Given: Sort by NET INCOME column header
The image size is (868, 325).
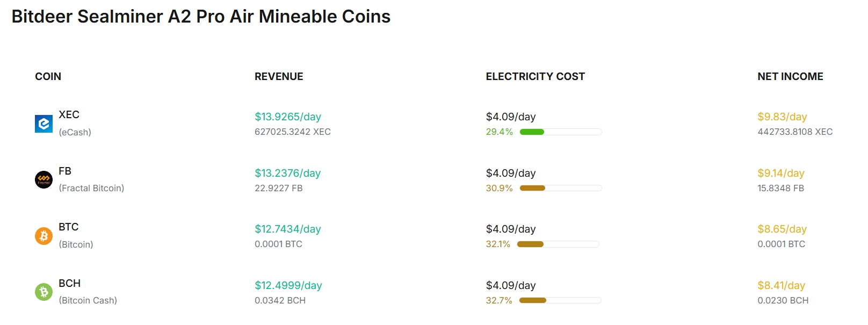Looking at the screenshot, I should (790, 76).
